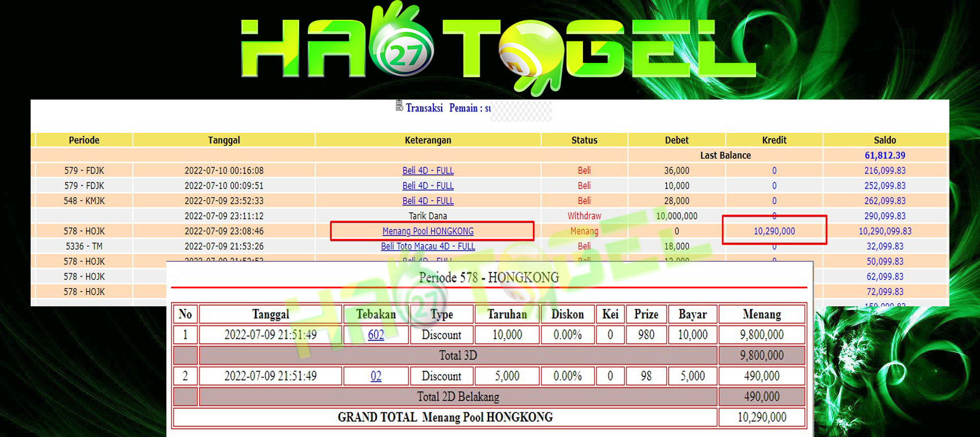Screen dimensions: 980x437
Task: Click the Menang amount 490,000 in row 2
Action: pyautogui.click(x=762, y=376)
